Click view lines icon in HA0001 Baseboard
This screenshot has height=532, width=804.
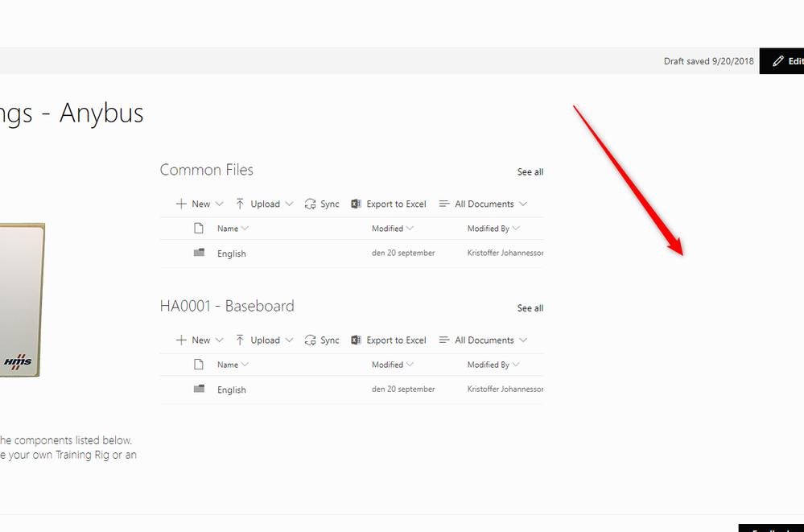pos(444,340)
